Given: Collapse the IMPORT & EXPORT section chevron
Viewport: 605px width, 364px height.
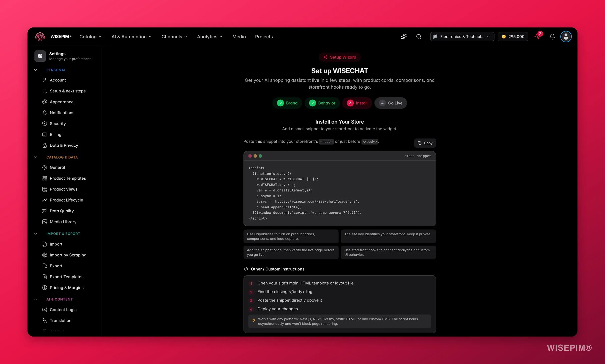Looking at the screenshot, I should (36, 234).
